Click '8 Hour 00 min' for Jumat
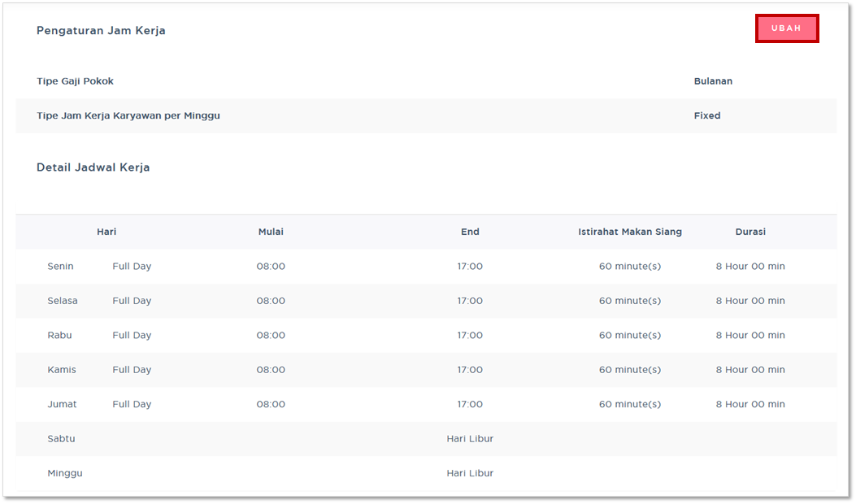 (x=750, y=404)
